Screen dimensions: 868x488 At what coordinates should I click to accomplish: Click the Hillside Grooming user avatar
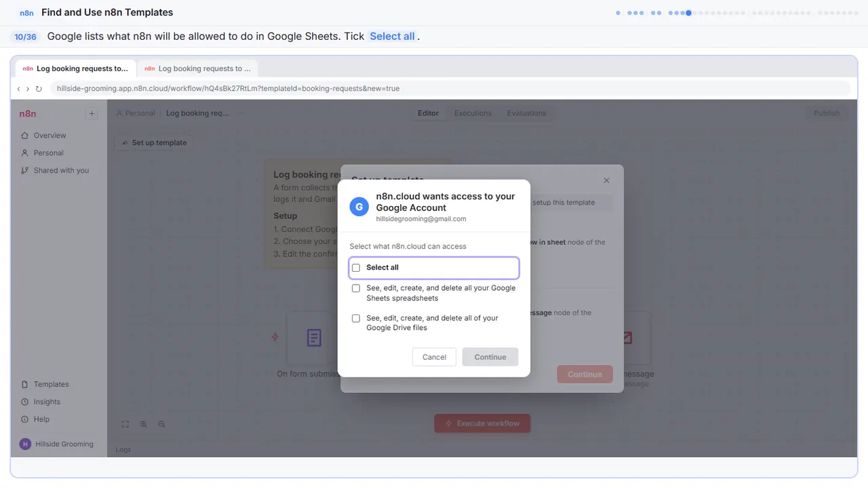[x=25, y=445]
